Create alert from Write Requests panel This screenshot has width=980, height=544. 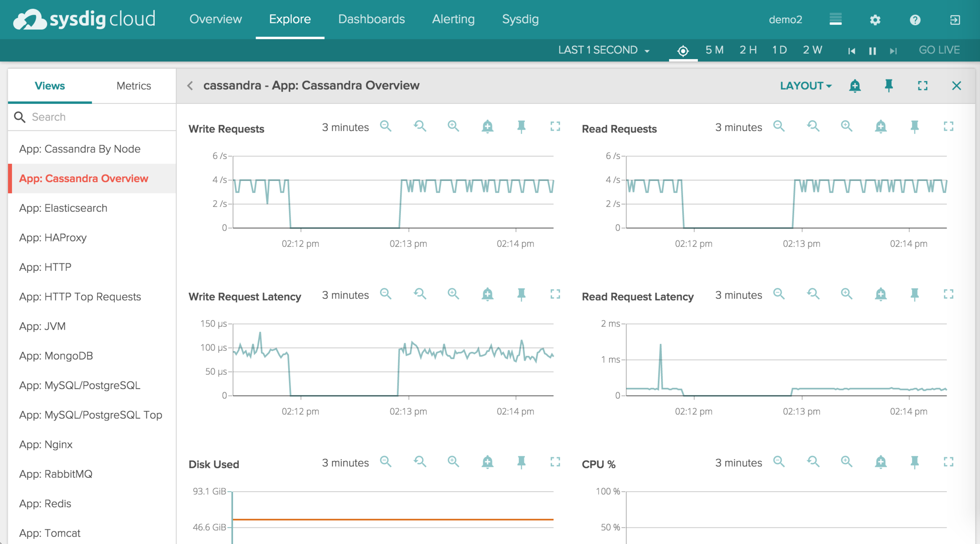pyautogui.click(x=487, y=126)
